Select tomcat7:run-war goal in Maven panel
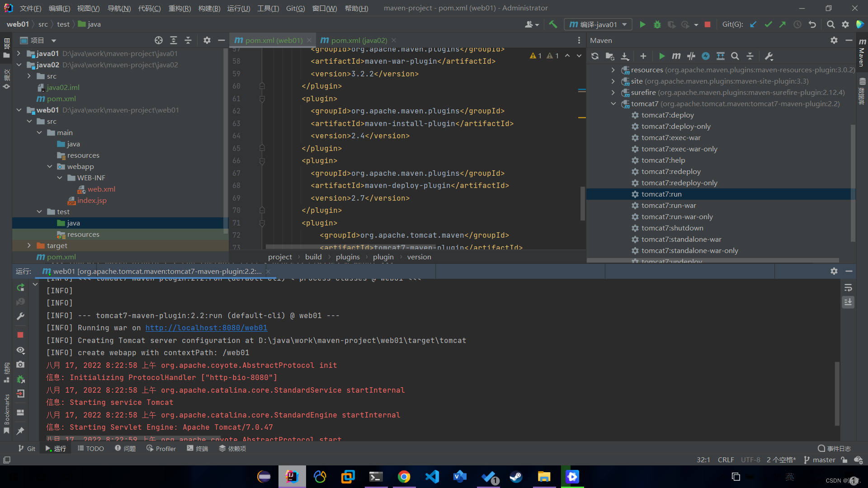The width and height of the screenshot is (868, 488). pos(668,205)
